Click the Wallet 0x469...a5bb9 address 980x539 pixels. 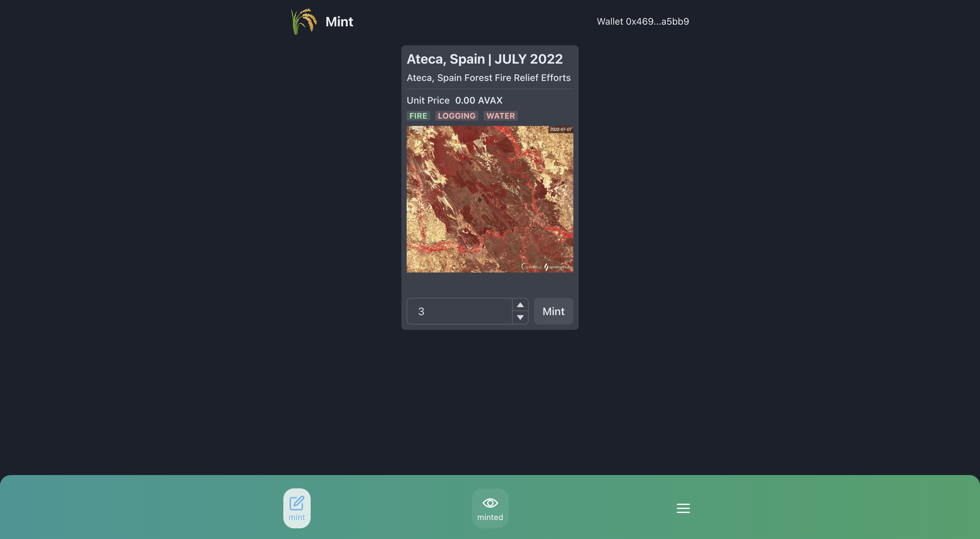pyautogui.click(x=643, y=21)
